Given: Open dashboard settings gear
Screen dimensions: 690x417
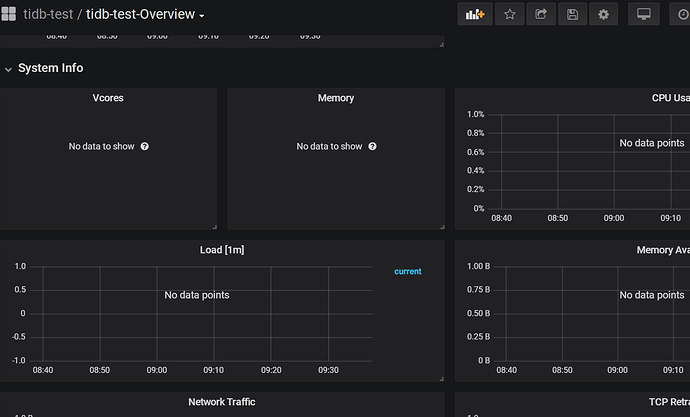Looking at the screenshot, I should (603, 14).
